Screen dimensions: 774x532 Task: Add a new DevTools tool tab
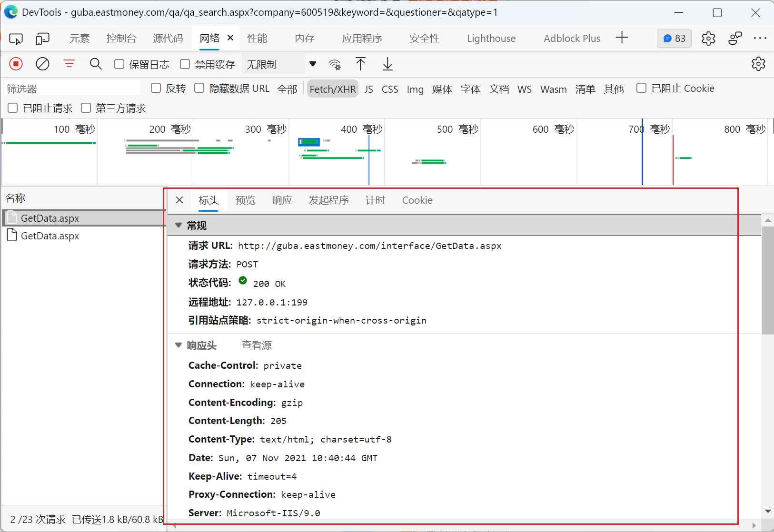pyautogui.click(x=622, y=38)
